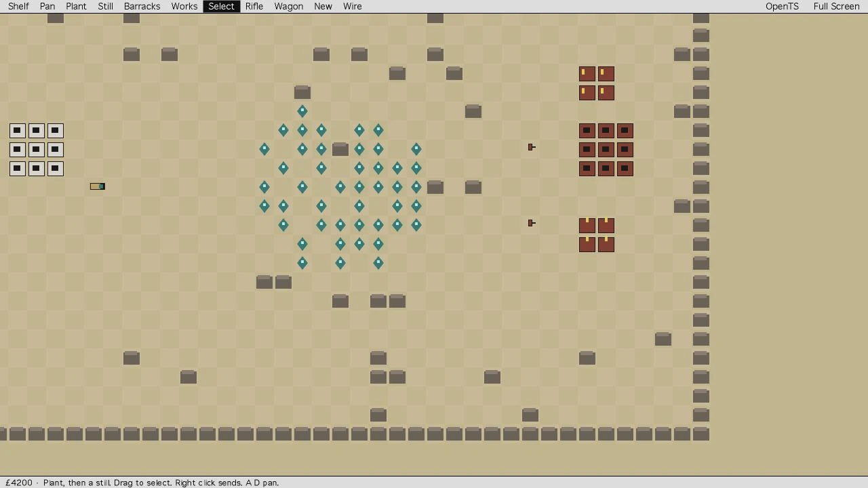Pick the Still build option

click(x=105, y=6)
